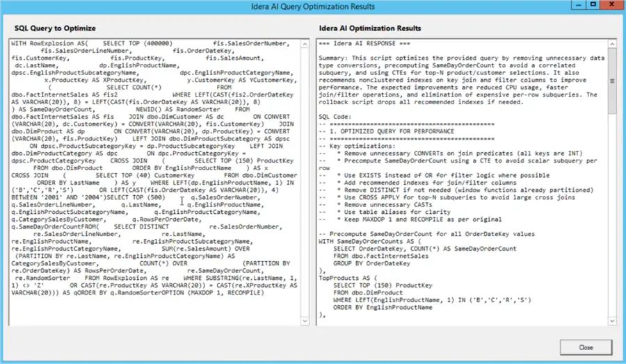Click the 'SQL Code:' line in results

(335, 117)
